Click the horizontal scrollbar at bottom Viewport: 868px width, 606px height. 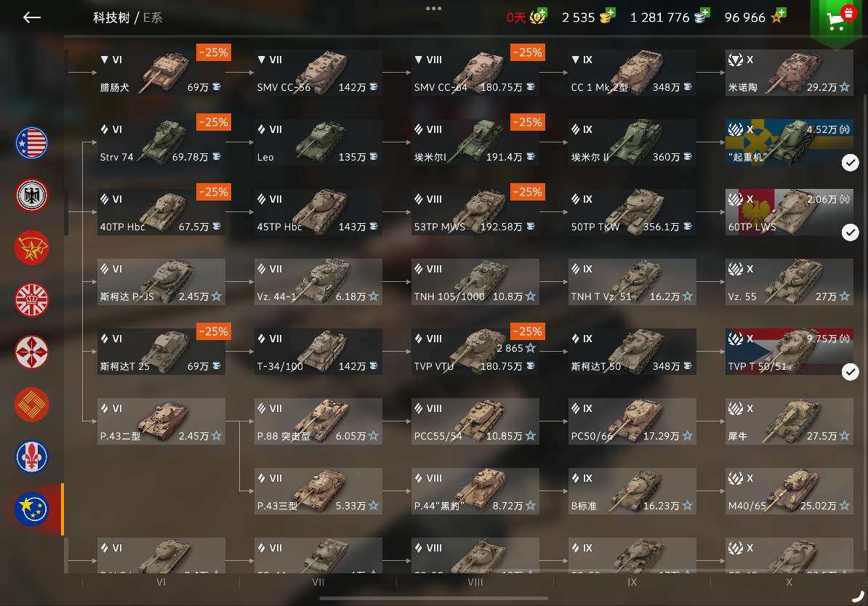click(433, 598)
